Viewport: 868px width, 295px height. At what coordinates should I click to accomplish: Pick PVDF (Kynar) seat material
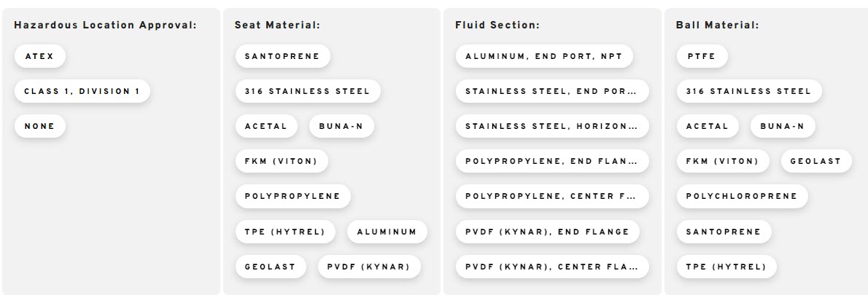pyautogui.click(x=368, y=267)
